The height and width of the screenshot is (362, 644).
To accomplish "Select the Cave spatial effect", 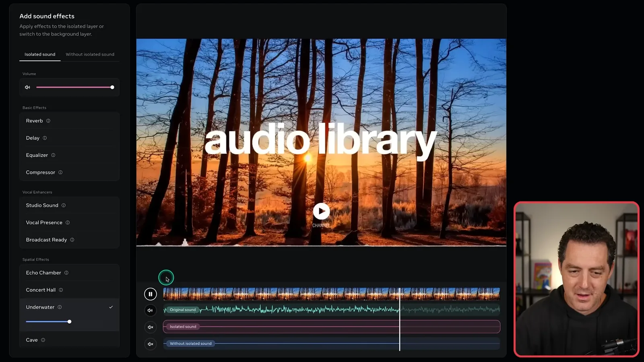I will (69, 340).
